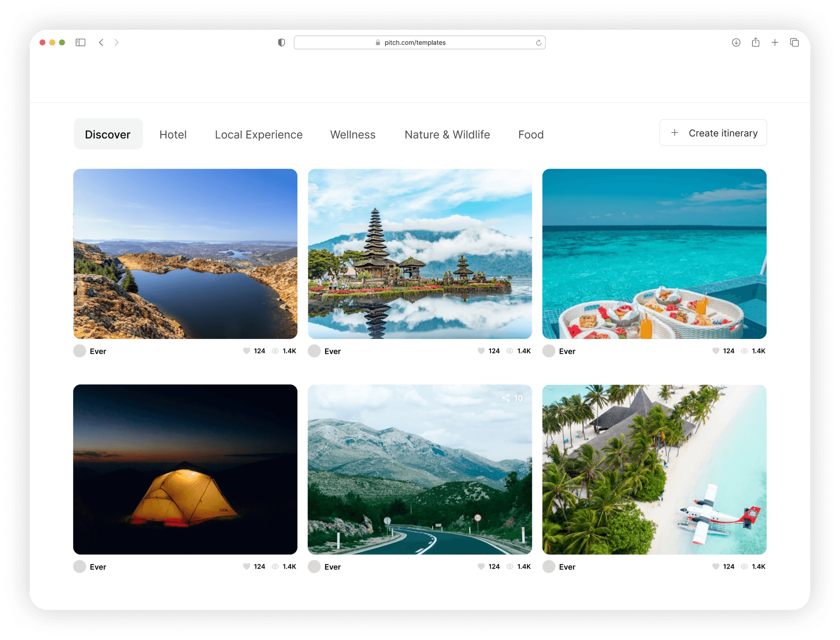Click the view count eye icon on the tent card

point(275,566)
